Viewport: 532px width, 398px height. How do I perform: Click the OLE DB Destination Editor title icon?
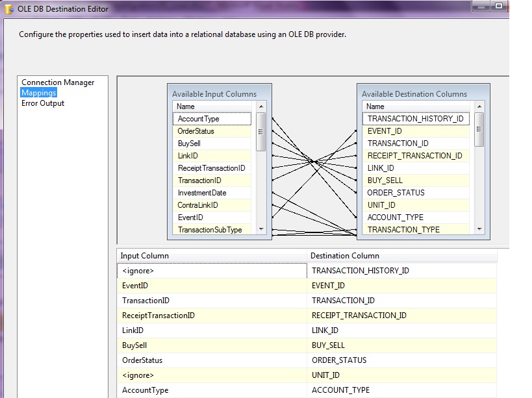[x=9, y=8]
